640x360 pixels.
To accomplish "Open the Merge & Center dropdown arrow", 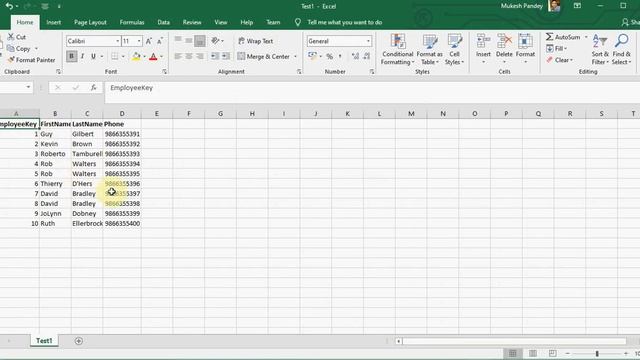I will tap(296, 56).
